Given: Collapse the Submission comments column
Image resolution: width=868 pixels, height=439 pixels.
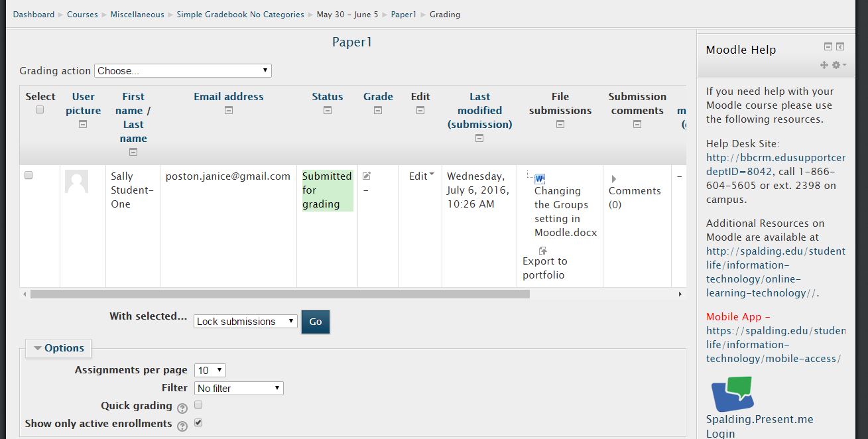Looking at the screenshot, I should coord(637,124).
